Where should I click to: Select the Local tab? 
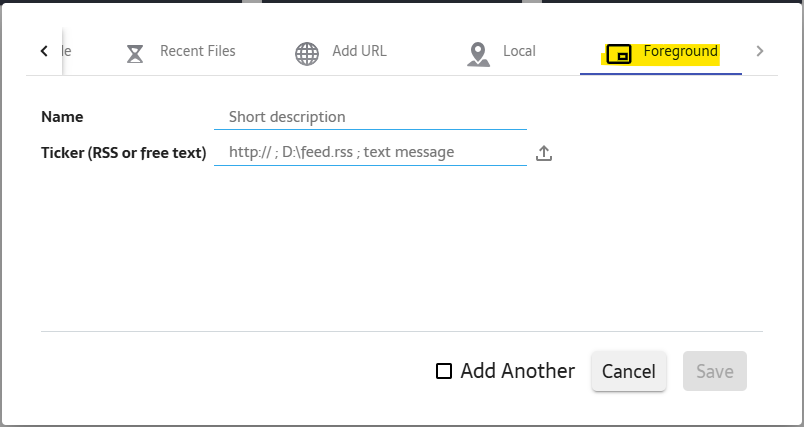(519, 51)
